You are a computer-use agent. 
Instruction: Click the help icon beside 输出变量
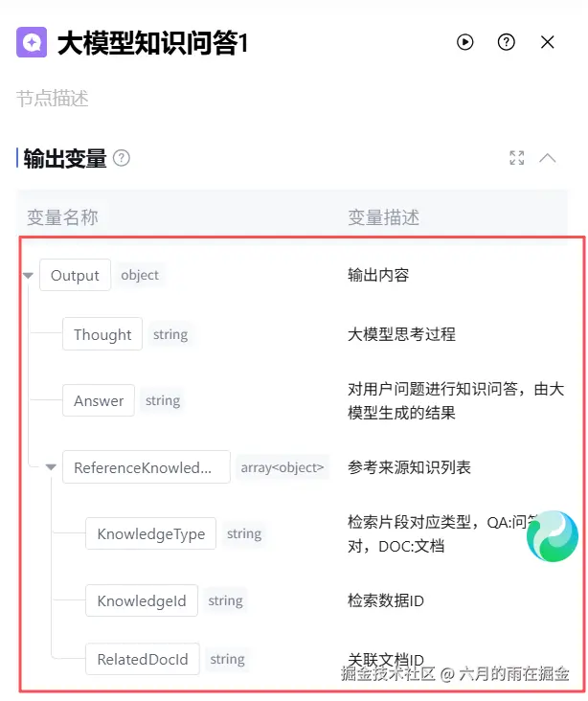[122, 158]
